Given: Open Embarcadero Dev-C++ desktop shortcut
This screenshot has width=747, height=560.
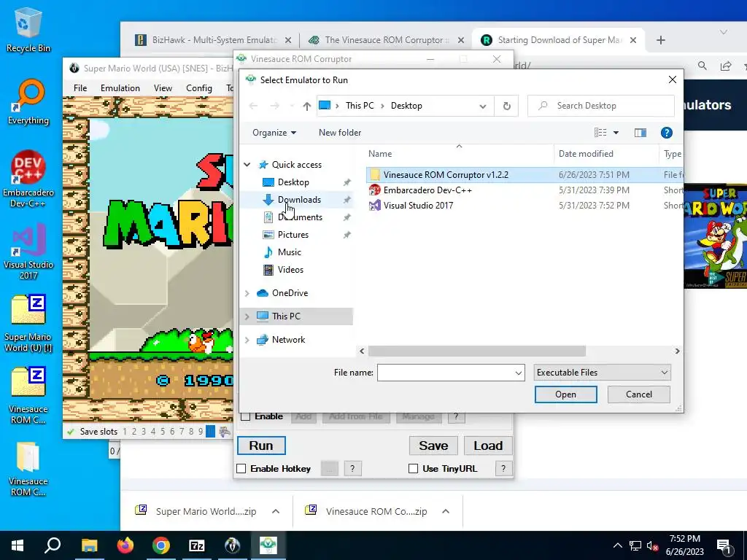Looking at the screenshot, I should pos(28,179).
